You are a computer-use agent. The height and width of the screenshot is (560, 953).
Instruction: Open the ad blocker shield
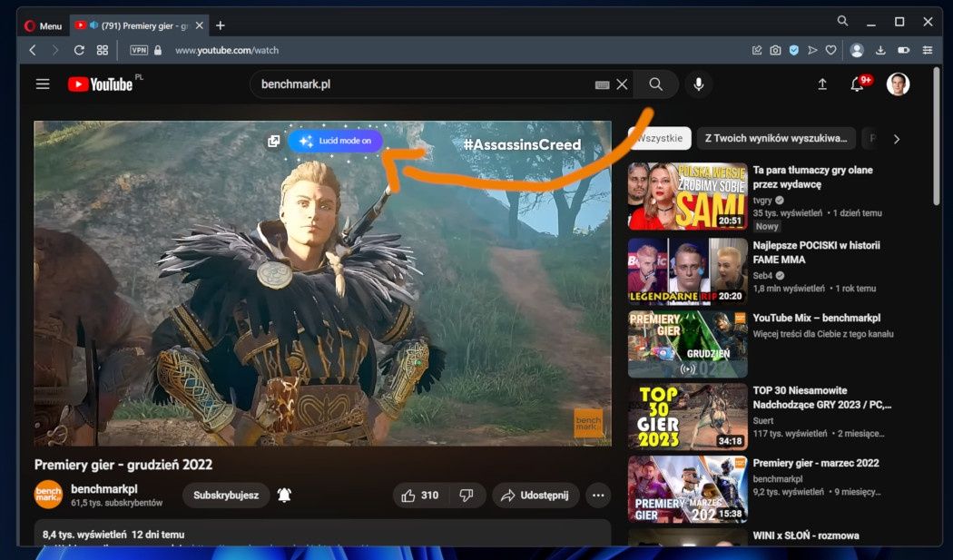click(x=794, y=51)
